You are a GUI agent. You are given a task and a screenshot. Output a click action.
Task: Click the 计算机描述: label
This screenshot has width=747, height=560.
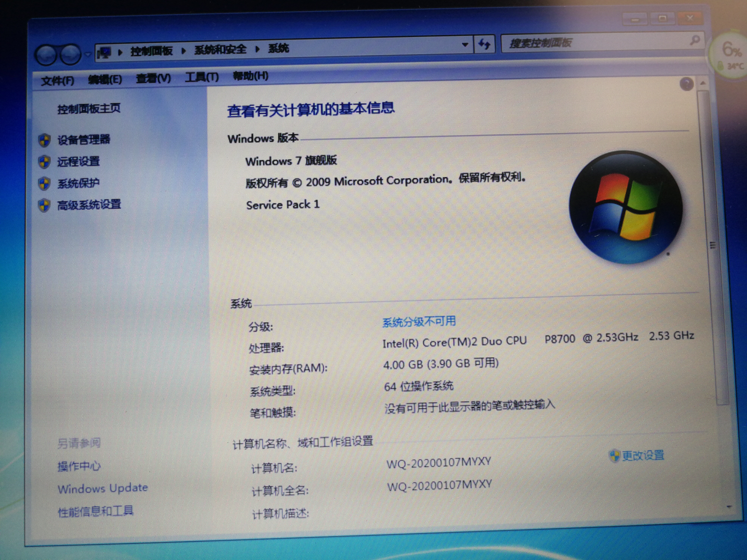(281, 514)
